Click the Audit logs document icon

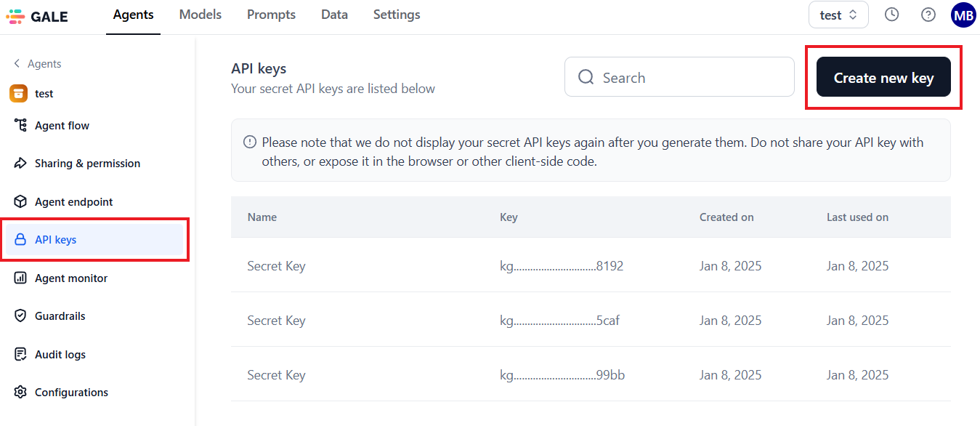click(21, 354)
